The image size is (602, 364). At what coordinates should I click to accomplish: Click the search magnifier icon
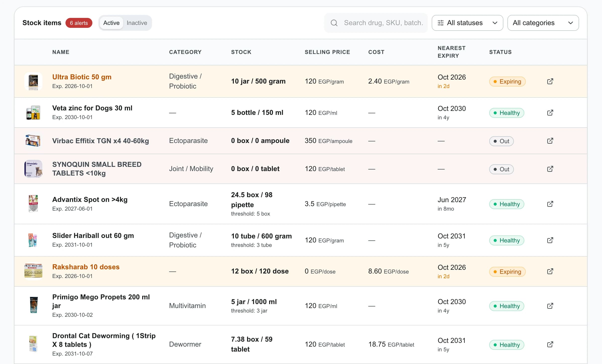(334, 23)
